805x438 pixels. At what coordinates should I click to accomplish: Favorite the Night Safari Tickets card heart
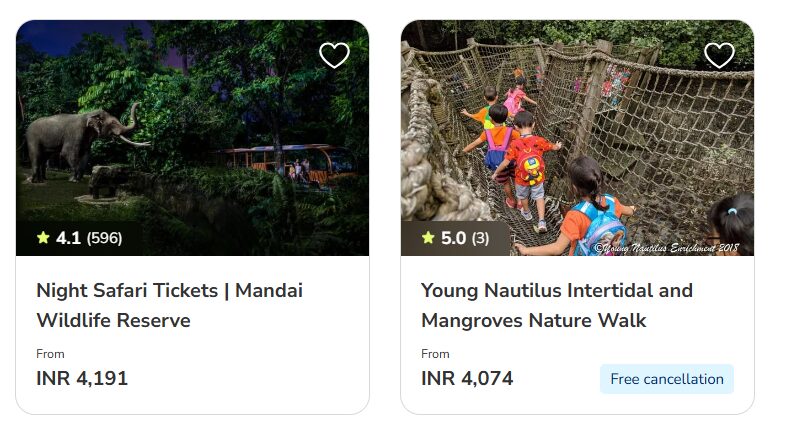click(334, 55)
